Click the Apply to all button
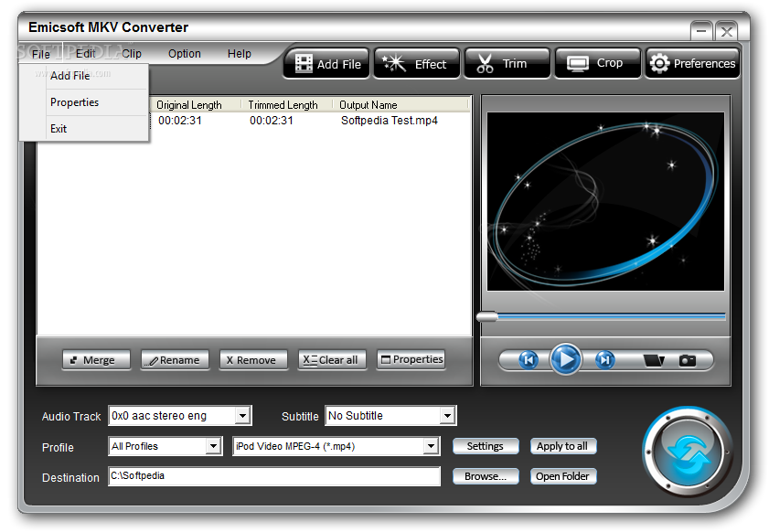 (x=562, y=446)
